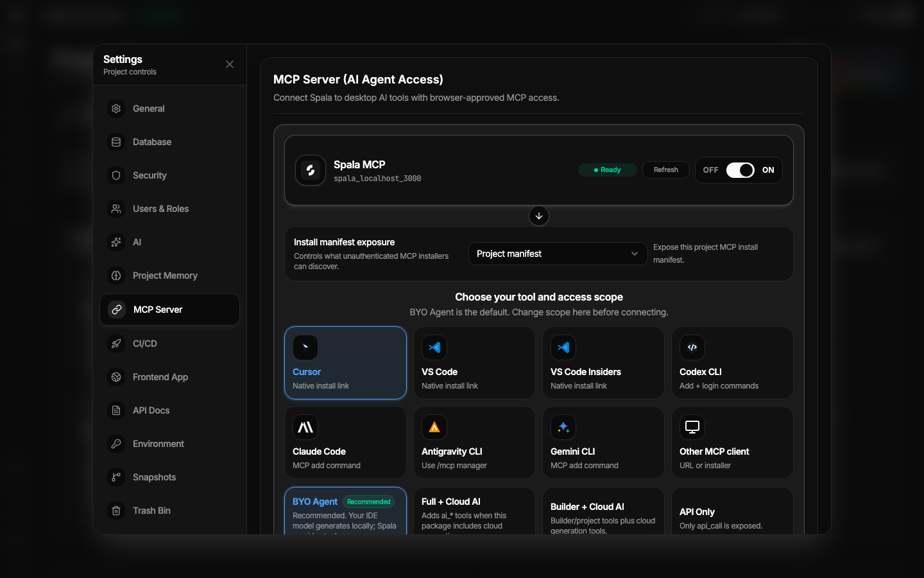
Task: Click the Frontend App globe icon
Action: pos(116,377)
